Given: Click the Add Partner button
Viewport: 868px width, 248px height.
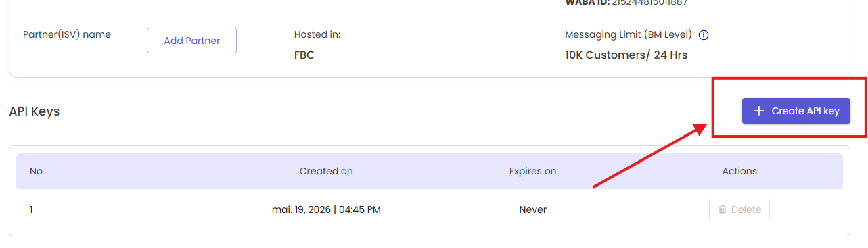Looking at the screenshot, I should tap(191, 41).
